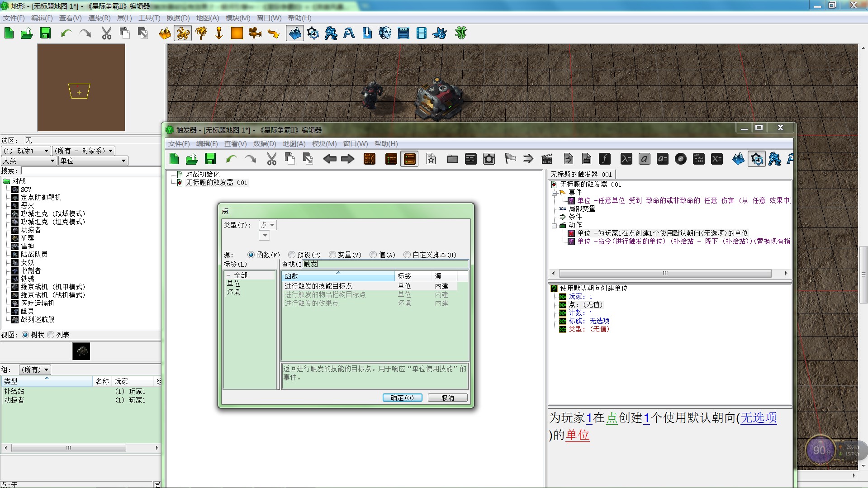
Task: Open the (所有 - 对象系) filter dropdown
Action: click(84, 151)
